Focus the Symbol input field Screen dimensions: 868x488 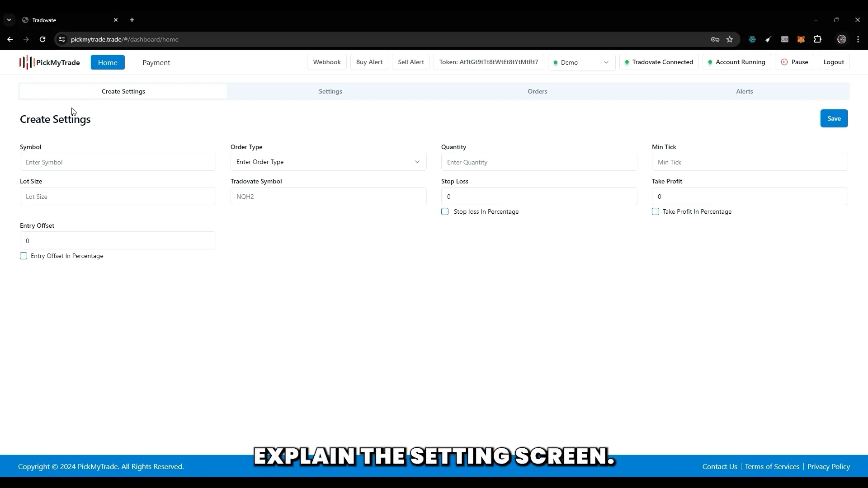pos(118,162)
